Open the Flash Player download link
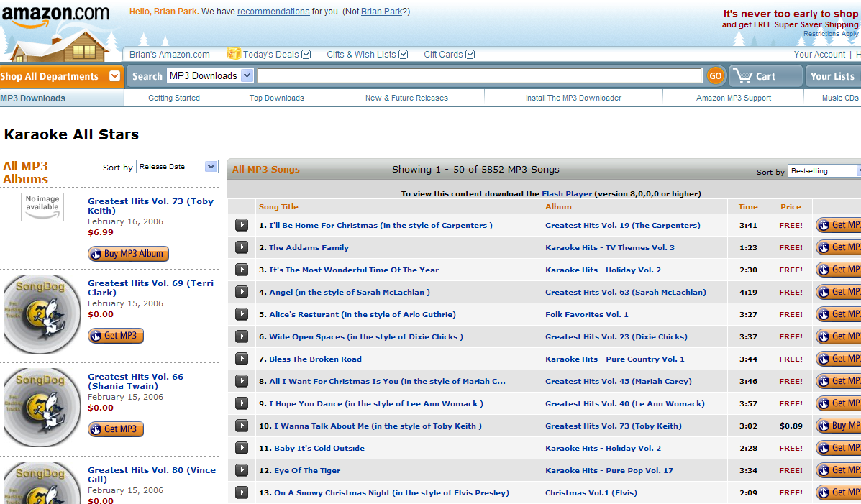The width and height of the screenshot is (861, 504). [567, 193]
